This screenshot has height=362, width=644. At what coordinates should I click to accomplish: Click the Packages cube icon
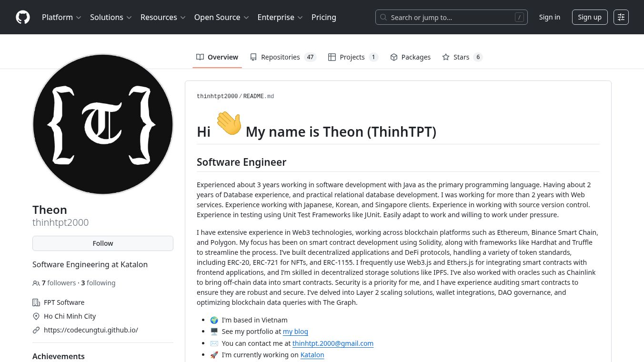click(x=394, y=57)
